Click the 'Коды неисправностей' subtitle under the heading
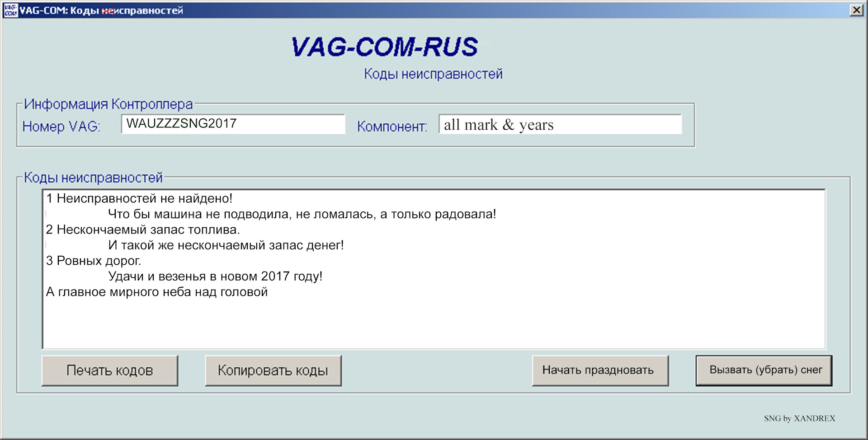This screenshot has width=868, height=440. 433,74
